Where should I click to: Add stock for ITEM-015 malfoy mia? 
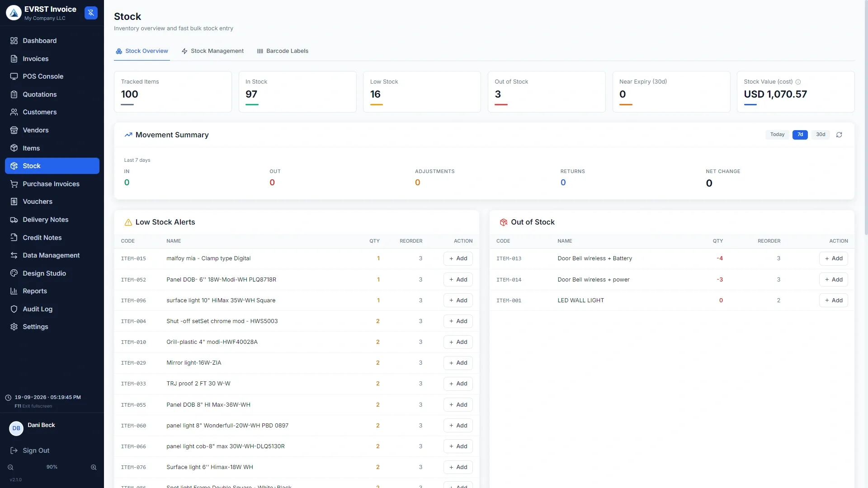click(x=458, y=258)
